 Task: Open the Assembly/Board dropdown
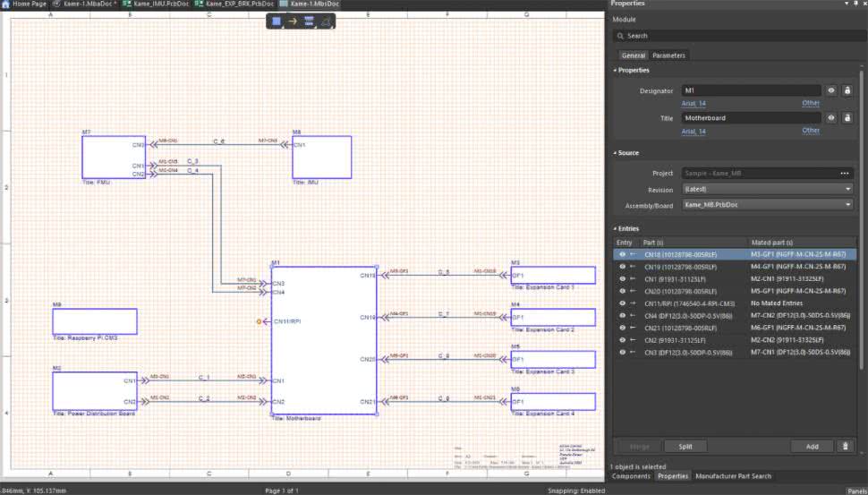(x=767, y=205)
